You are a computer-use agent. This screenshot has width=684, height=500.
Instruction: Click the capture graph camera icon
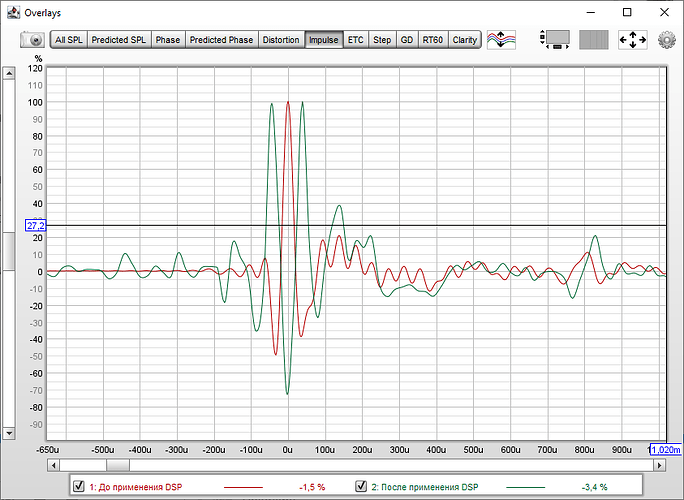pyautogui.click(x=35, y=40)
